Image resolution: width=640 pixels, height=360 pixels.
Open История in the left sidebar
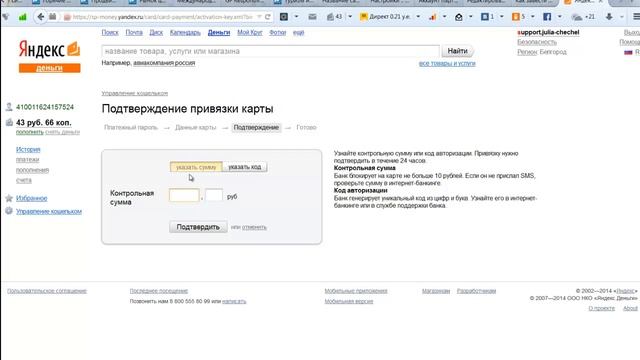coord(28,149)
